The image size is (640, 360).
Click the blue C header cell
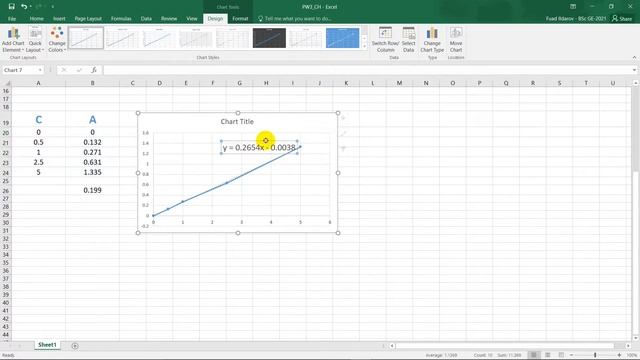[x=38, y=120]
